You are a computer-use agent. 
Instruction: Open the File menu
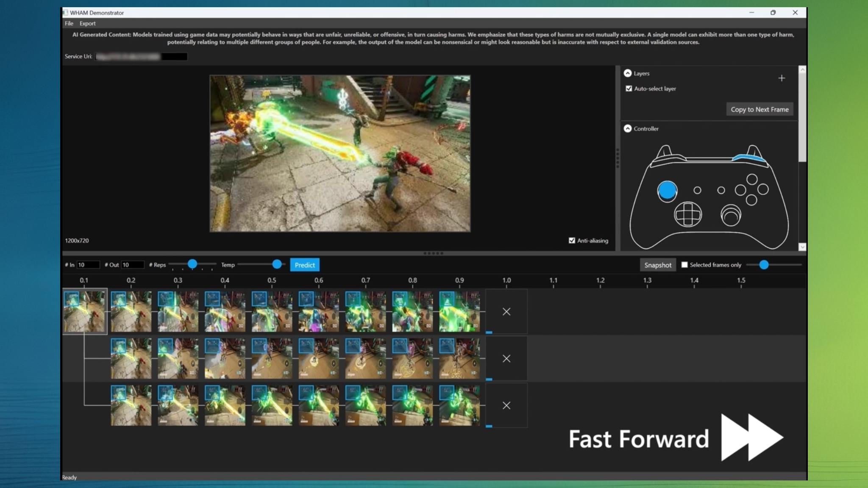pos(69,23)
